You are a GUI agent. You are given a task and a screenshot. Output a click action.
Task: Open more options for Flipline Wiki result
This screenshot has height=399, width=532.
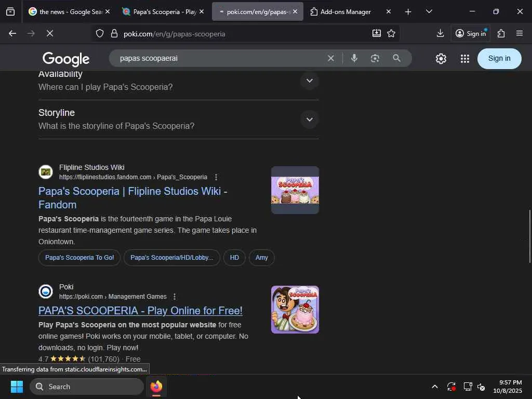(x=216, y=177)
